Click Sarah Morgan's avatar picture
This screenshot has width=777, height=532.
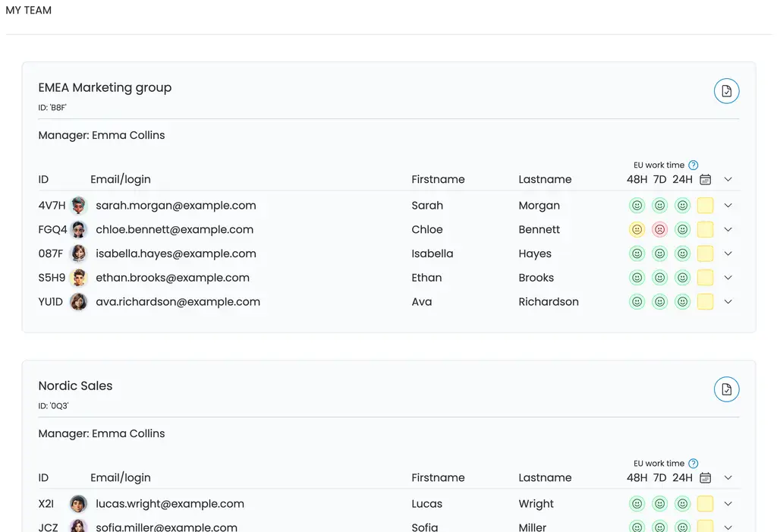79,206
